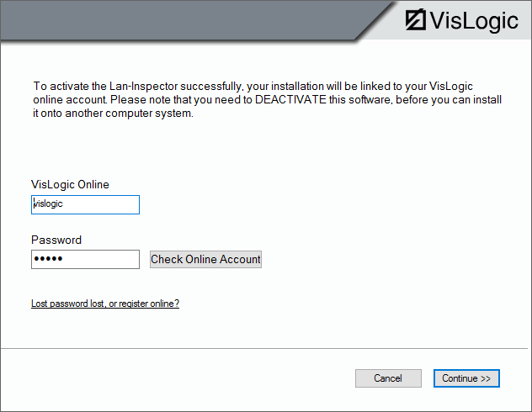Screen dimensions: 532x412
Task: Click into the Password field
Action: 85,259
